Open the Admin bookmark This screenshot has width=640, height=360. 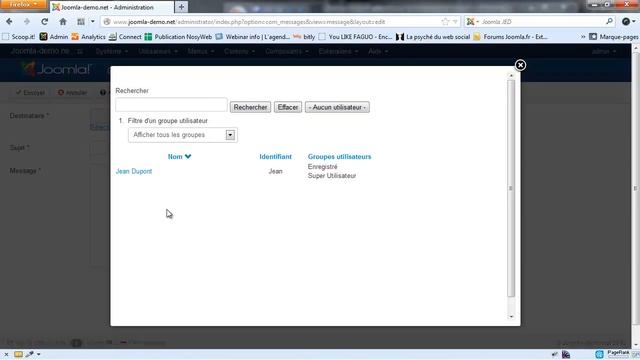pyautogui.click(x=54, y=37)
